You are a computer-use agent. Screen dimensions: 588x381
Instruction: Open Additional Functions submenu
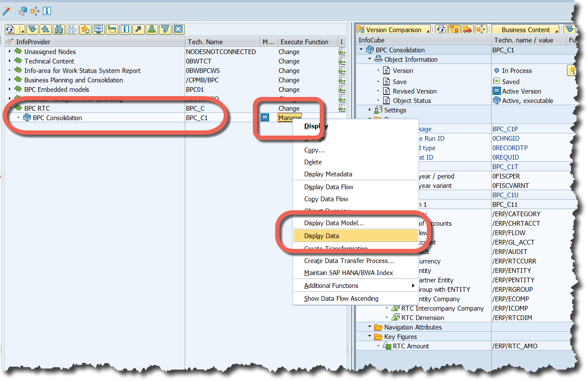click(331, 286)
